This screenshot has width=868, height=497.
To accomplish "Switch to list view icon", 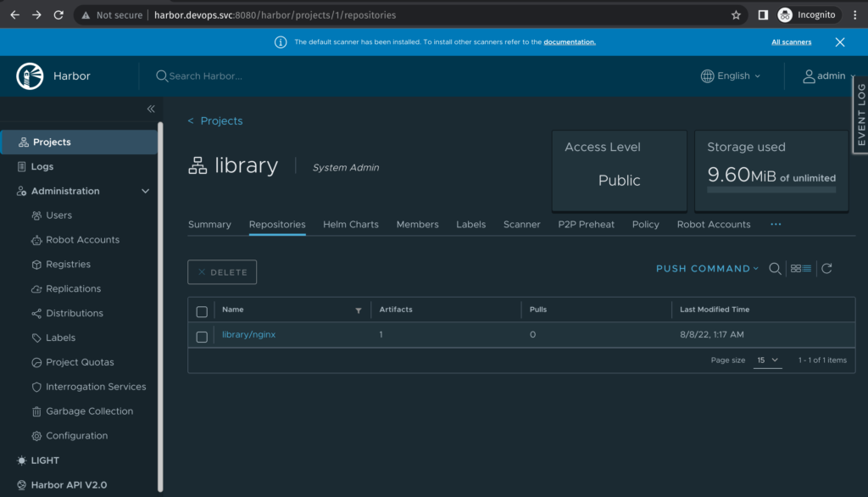I will coord(807,269).
